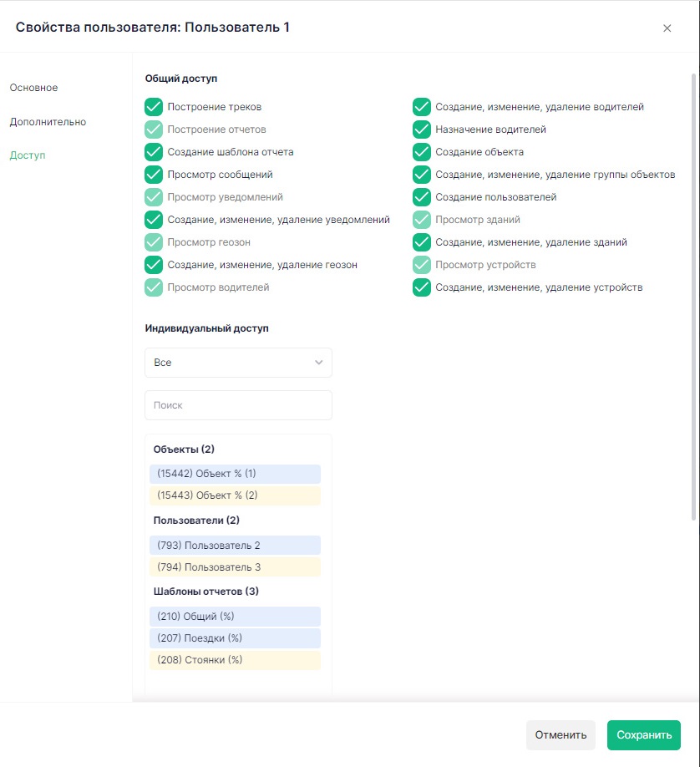Viewport: 700px width, 767px height.
Task: Uncheck Создание пользователей checkbox
Action: point(422,196)
